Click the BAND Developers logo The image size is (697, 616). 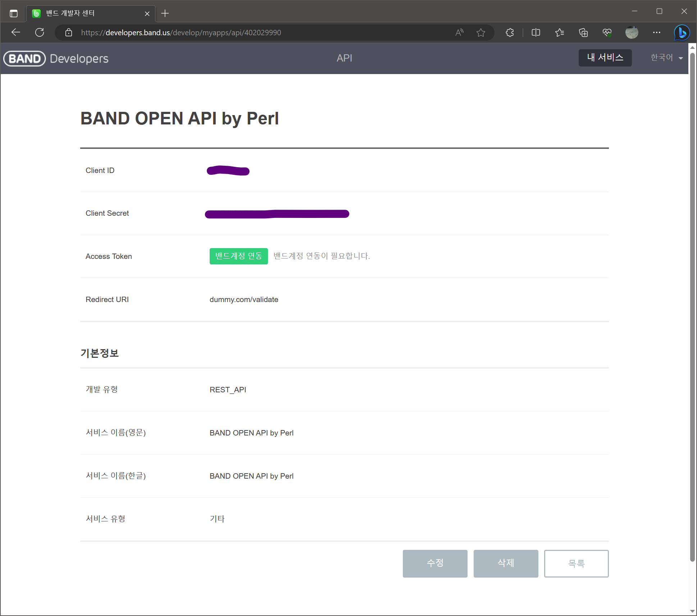[x=56, y=59]
